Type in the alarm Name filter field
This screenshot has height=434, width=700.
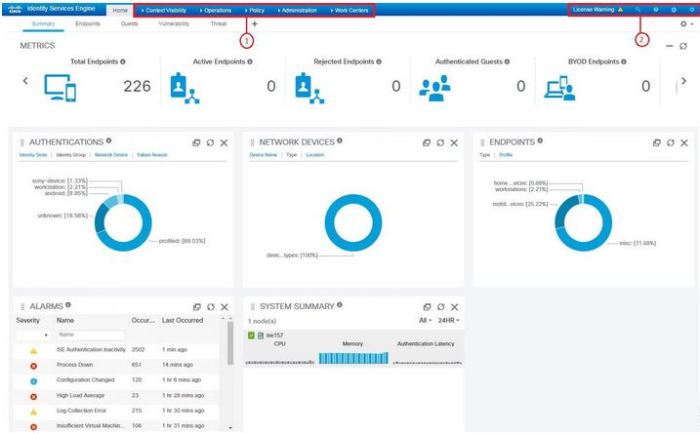[x=89, y=334]
